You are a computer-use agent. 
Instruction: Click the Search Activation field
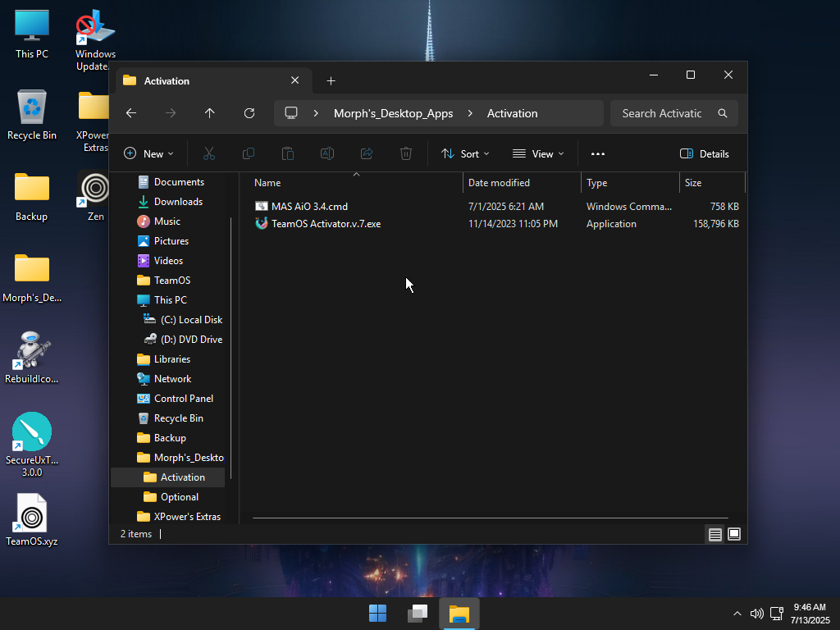tap(674, 113)
